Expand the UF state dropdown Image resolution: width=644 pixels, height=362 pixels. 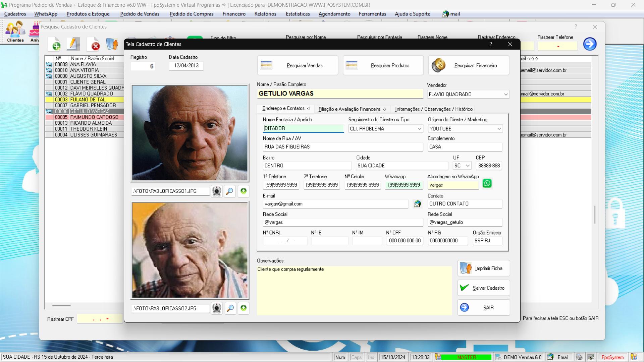click(x=467, y=166)
